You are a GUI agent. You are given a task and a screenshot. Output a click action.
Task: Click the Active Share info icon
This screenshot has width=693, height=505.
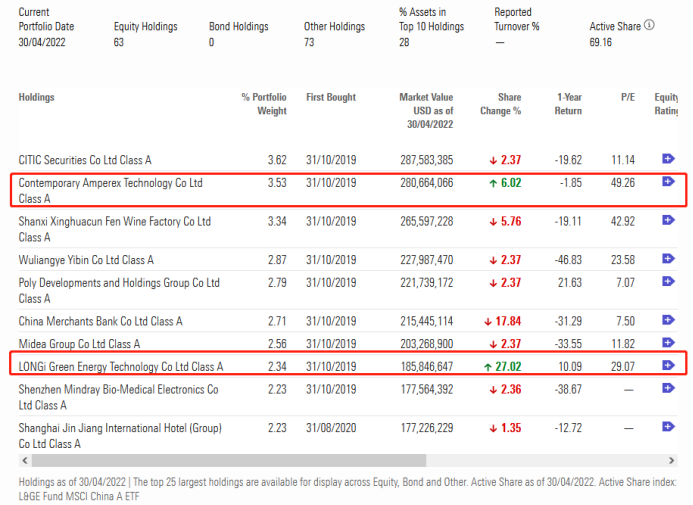pyautogui.click(x=650, y=26)
